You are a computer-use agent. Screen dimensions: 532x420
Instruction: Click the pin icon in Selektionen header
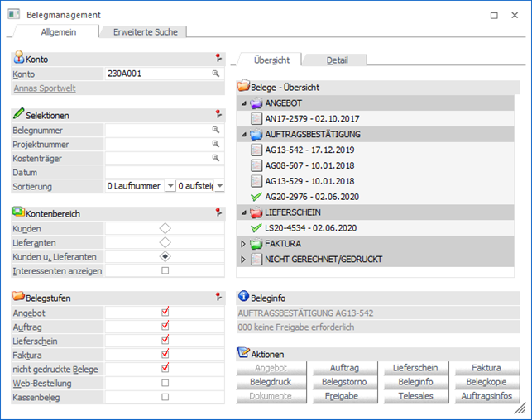tap(218, 114)
